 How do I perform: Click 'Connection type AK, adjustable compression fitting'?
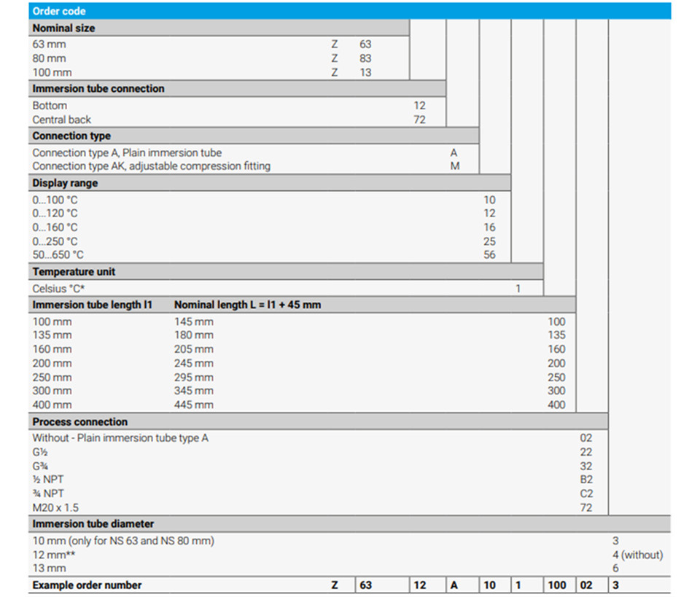tap(152, 166)
